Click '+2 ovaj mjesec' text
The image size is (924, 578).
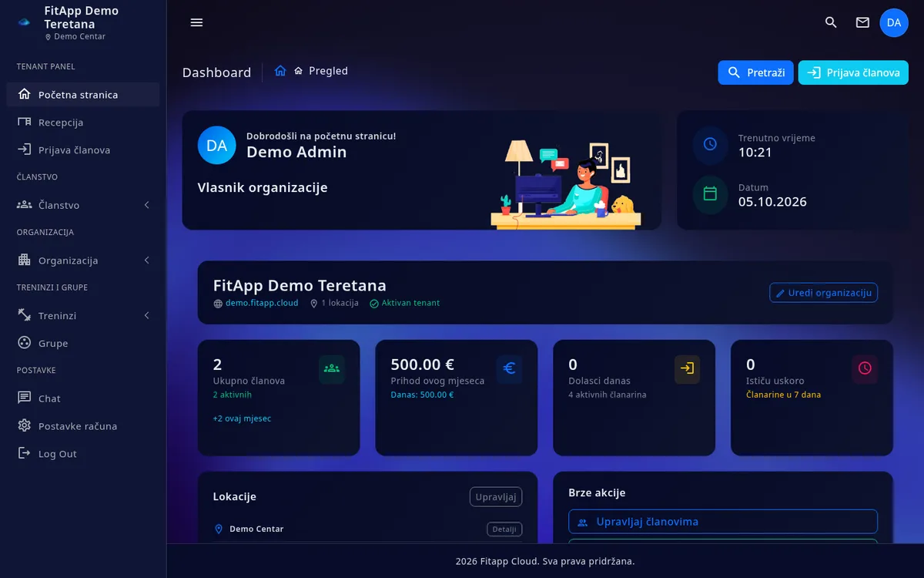(242, 419)
